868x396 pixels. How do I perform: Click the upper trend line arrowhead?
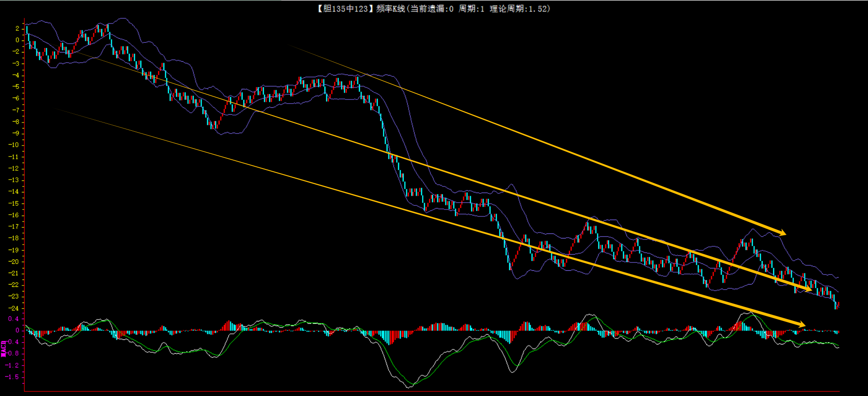click(781, 233)
